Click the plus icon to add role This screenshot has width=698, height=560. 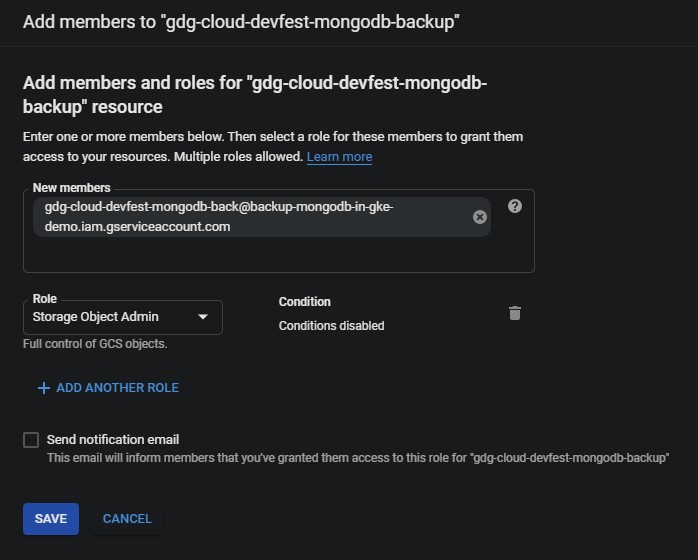43,388
